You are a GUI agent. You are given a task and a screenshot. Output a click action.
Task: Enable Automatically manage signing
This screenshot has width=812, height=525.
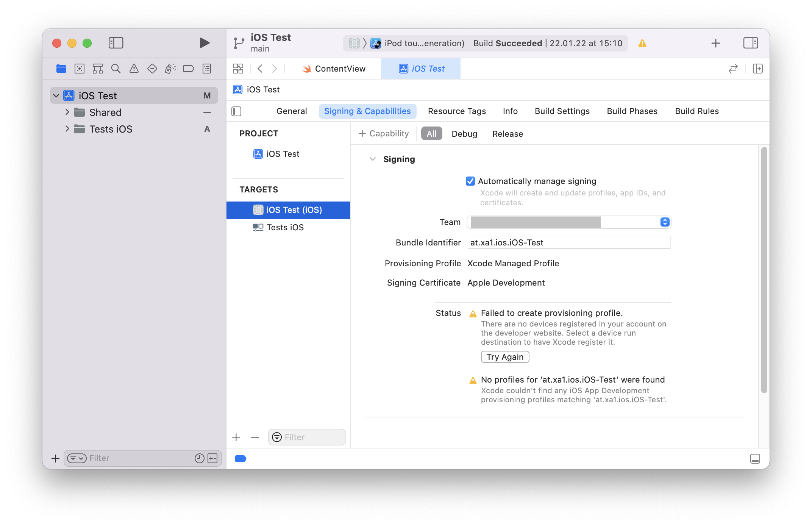[470, 181]
